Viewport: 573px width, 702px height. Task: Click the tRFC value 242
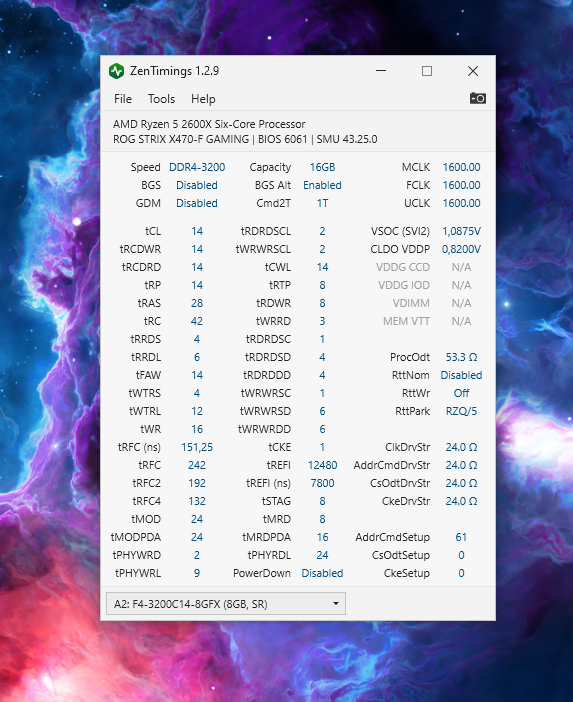click(197, 465)
